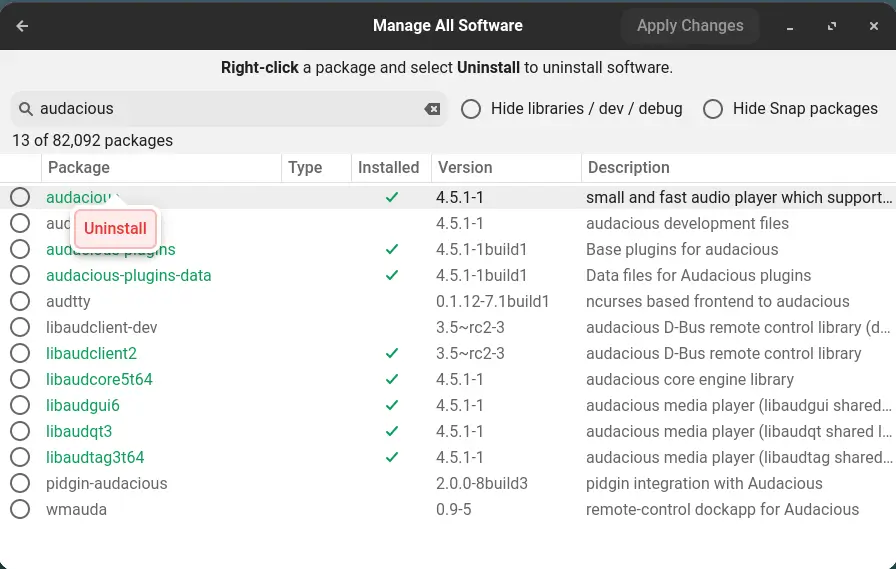Click the audacious-plugins-data package name
The image size is (896, 569).
[x=129, y=275]
